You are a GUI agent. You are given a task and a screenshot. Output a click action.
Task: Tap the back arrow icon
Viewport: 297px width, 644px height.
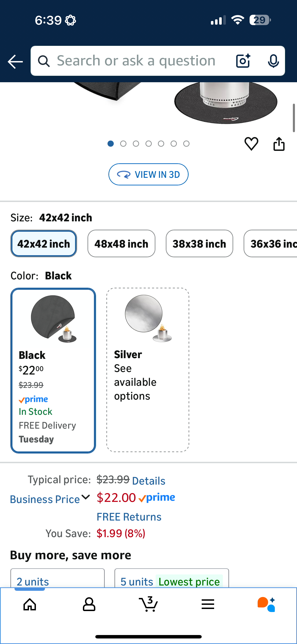(x=15, y=61)
